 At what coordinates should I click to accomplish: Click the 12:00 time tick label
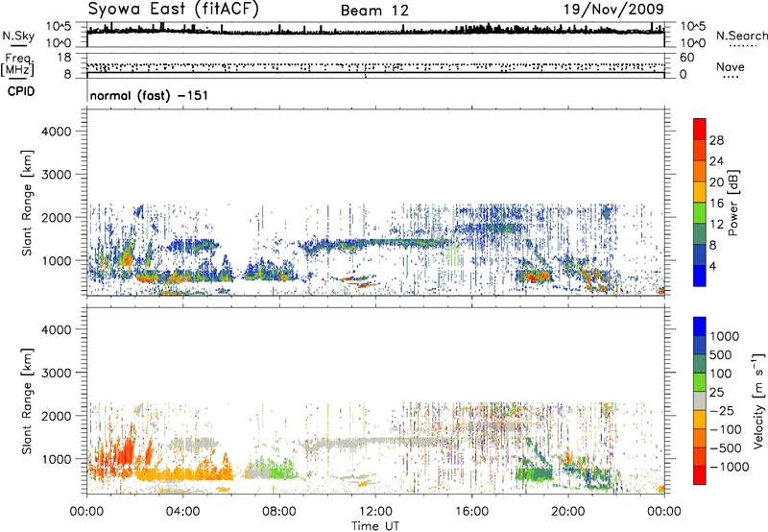(375, 512)
